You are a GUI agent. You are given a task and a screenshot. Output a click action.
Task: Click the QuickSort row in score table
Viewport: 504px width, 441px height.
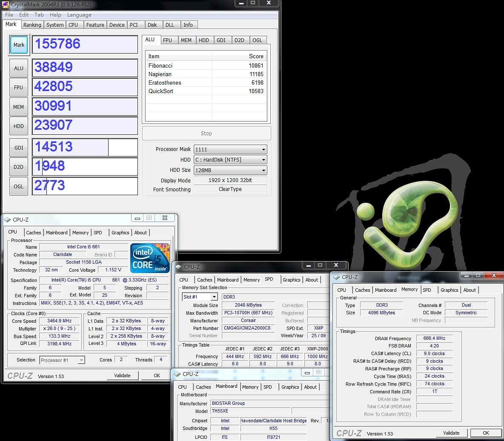(x=206, y=91)
